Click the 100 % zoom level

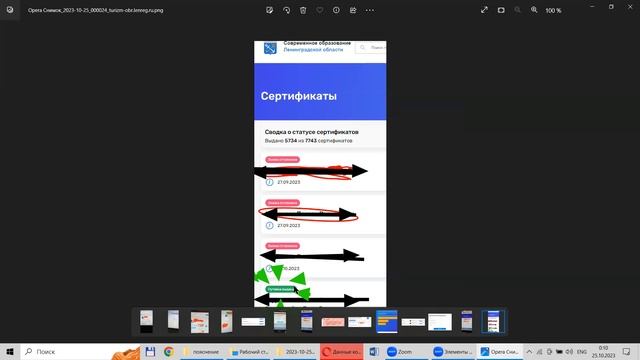pos(553,11)
